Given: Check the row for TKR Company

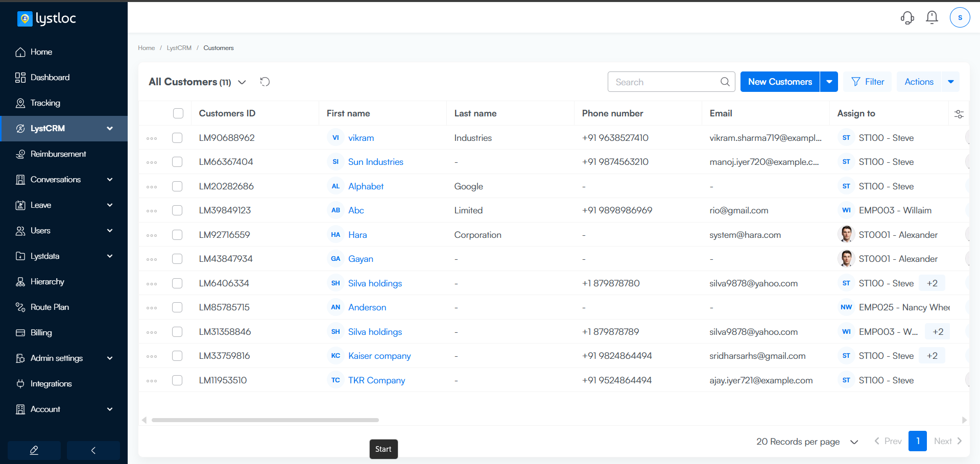Looking at the screenshot, I should pos(177,380).
